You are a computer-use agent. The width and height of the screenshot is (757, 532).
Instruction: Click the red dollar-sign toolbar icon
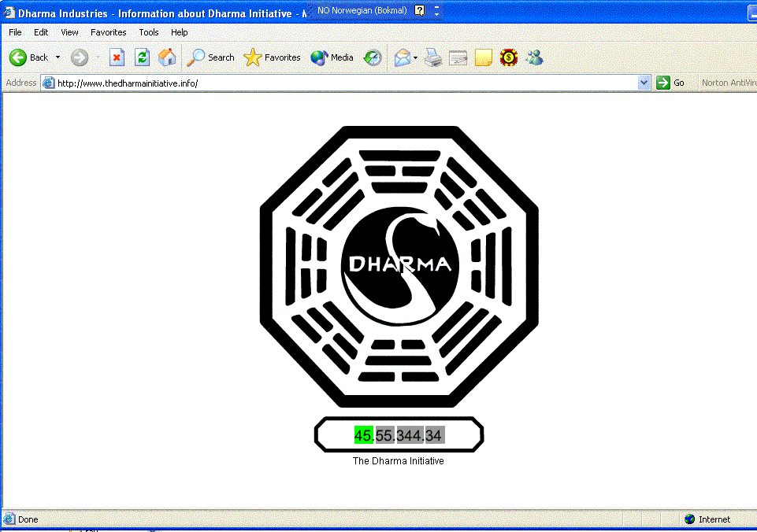click(x=509, y=57)
